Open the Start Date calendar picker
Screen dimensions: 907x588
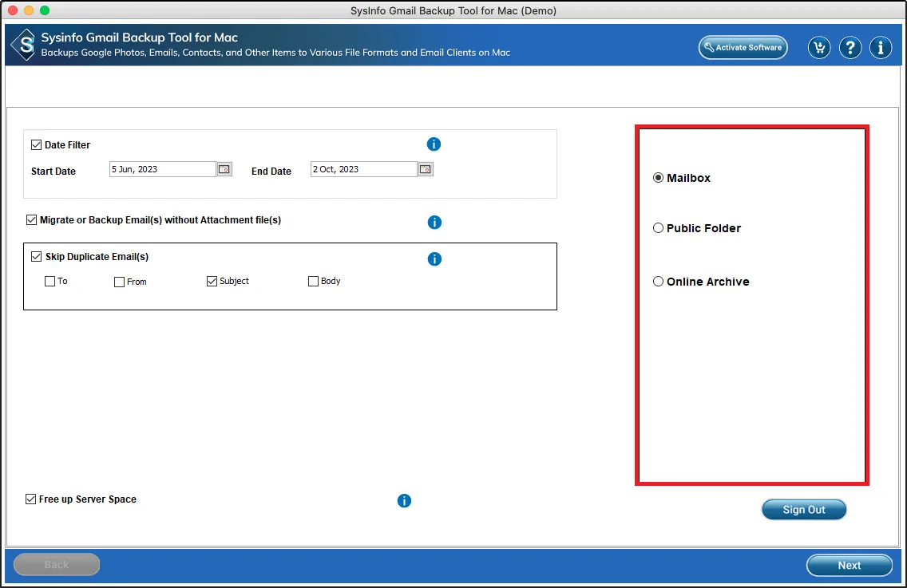(224, 169)
